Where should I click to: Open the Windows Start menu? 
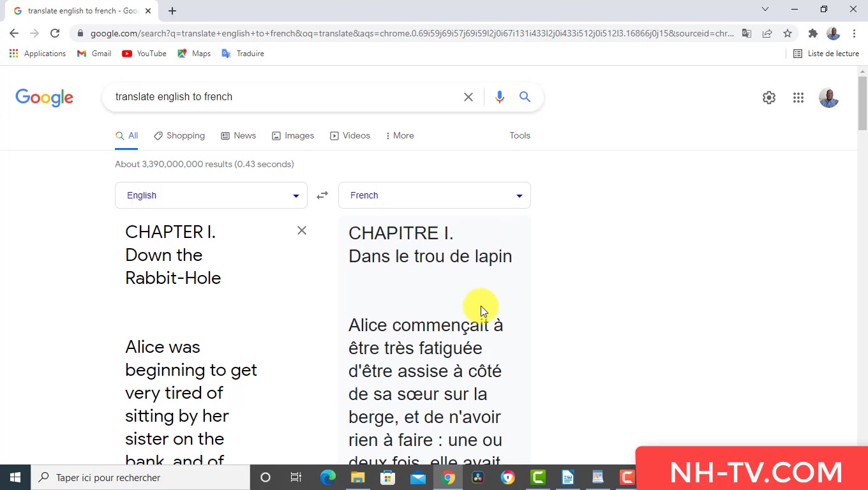pyautogui.click(x=15, y=477)
